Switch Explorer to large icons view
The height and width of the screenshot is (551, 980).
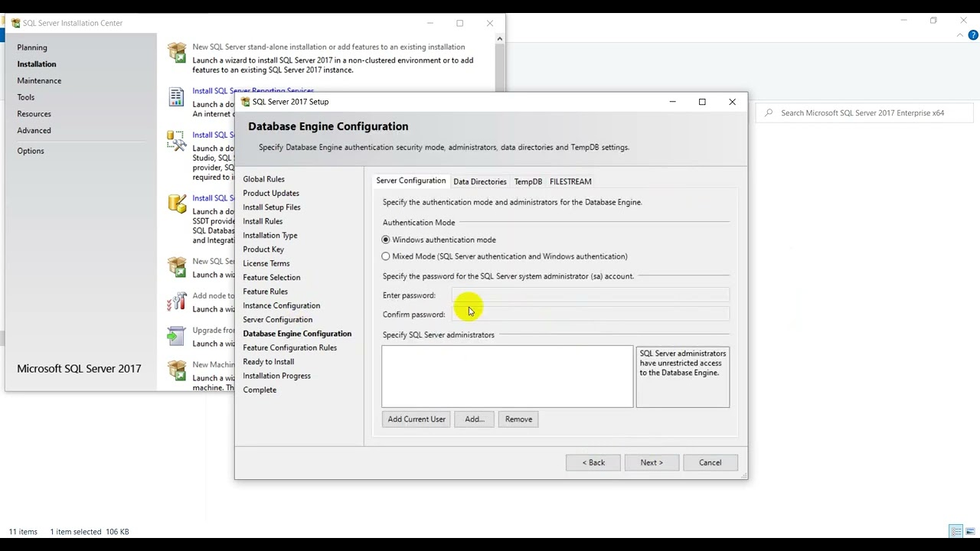(970, 531)
